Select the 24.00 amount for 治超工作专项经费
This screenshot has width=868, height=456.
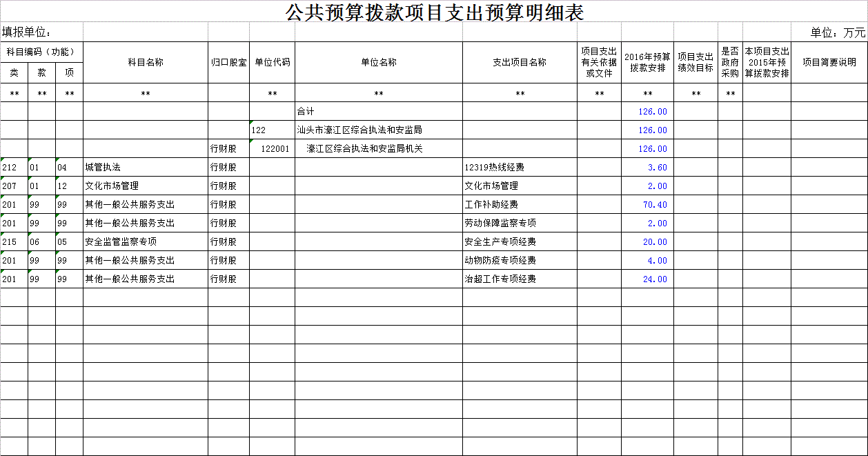(647, 279)
